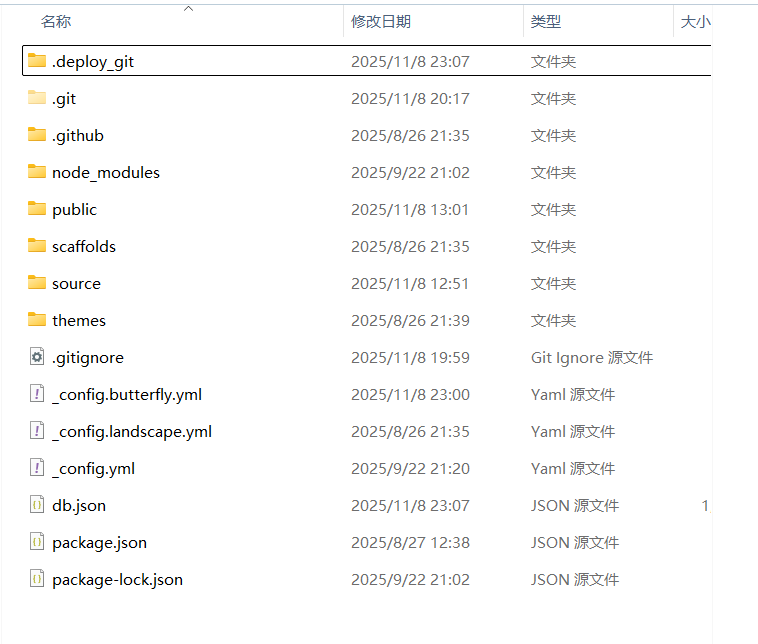This screenshot has width=758, height=644.
Task: Sort by the 大小 column header
Action: [695, 21]
